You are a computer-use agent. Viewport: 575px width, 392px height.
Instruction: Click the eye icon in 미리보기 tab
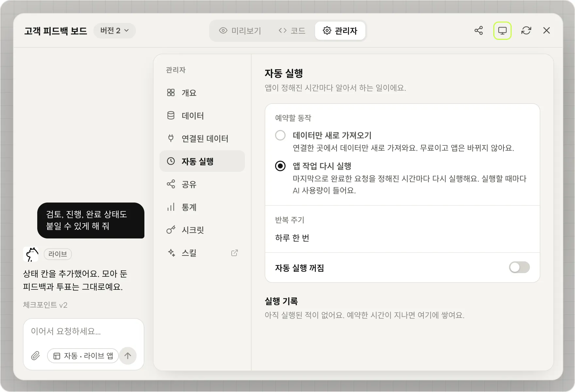(x=223, y=30)
